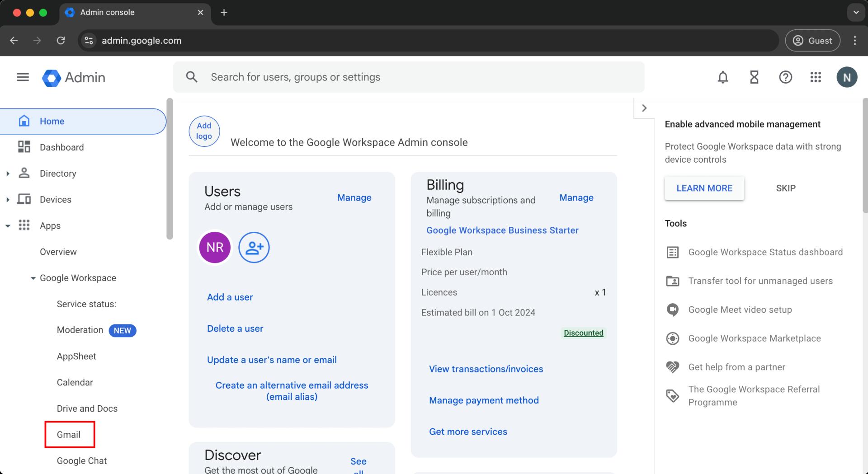Click the Transfer tool folder icon
This screenshot has height=474, width=868.
[x=673, y=281]
